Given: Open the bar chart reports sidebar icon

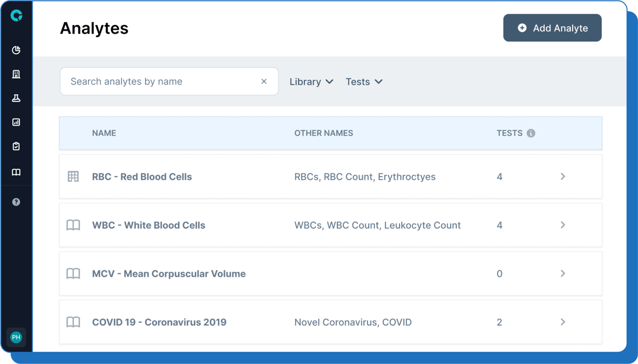Looking at the screenshot, I should pyautogui.click(x=16, y=122).
